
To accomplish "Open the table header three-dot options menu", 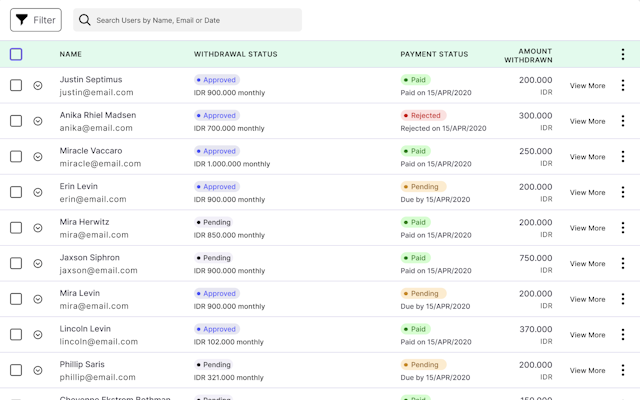I will pyautogui.click(x=622, y=55).
